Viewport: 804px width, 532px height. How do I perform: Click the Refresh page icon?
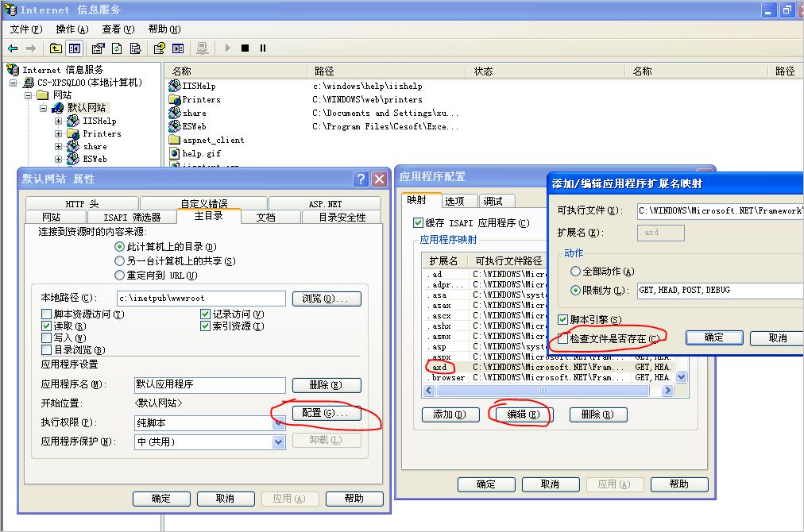click(x=117, y=48)
